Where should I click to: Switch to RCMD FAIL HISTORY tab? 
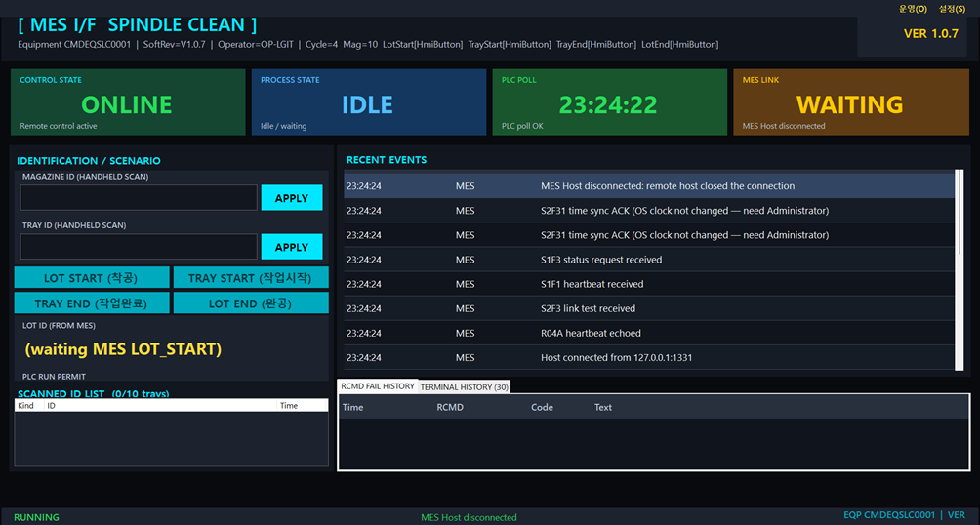pyautogui.click(x=378, y=386)
